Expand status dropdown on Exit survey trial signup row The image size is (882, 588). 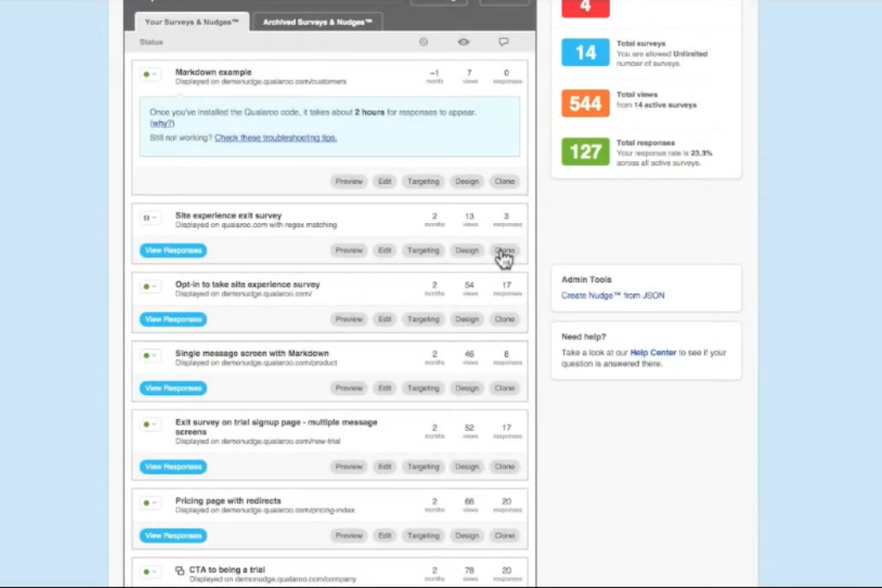tap(154, 425)
